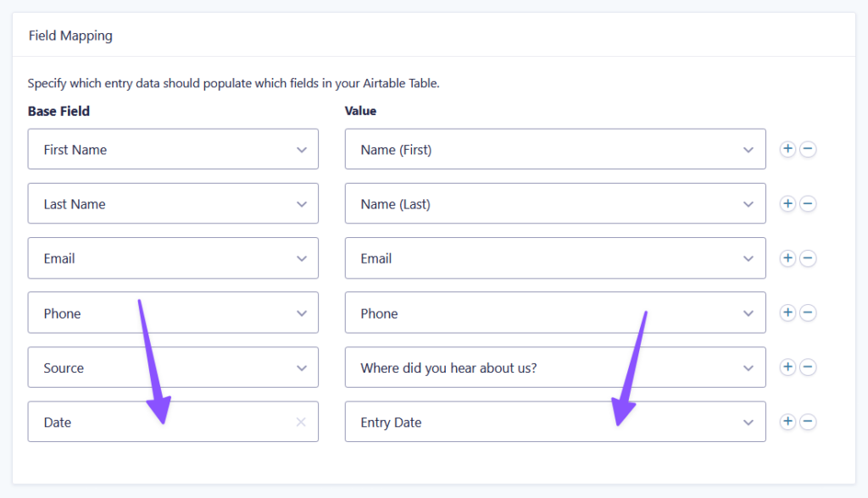Clear the Date base field selection
Viewport: 868px width, 498px height.
[x=301, y=422]
